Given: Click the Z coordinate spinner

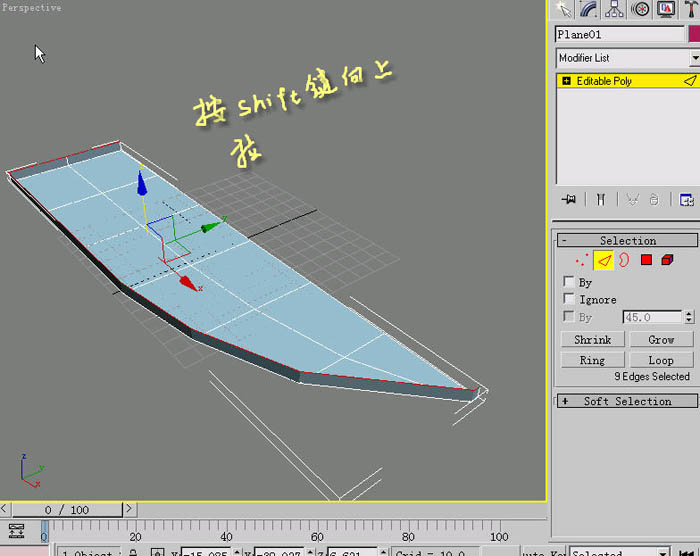Looking at the screenshot, I should pyautogui.click(x=383, y=553).
